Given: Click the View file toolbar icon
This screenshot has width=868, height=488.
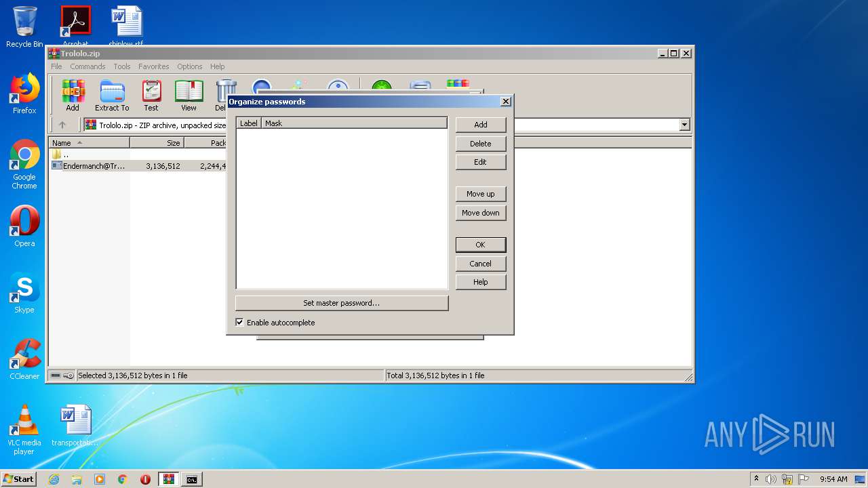Looking at the screenshot, I should [x=189, y=96].
